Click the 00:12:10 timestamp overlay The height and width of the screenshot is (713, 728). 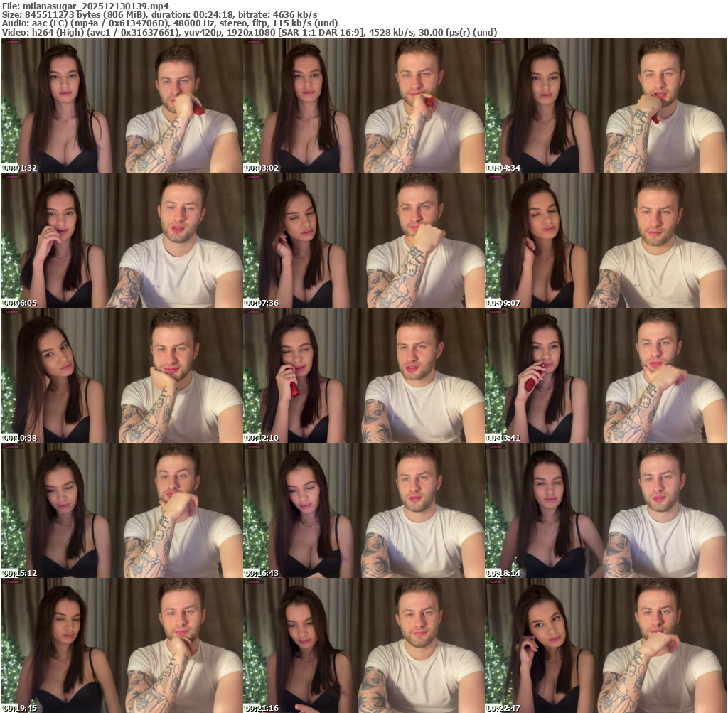point(262,438)
